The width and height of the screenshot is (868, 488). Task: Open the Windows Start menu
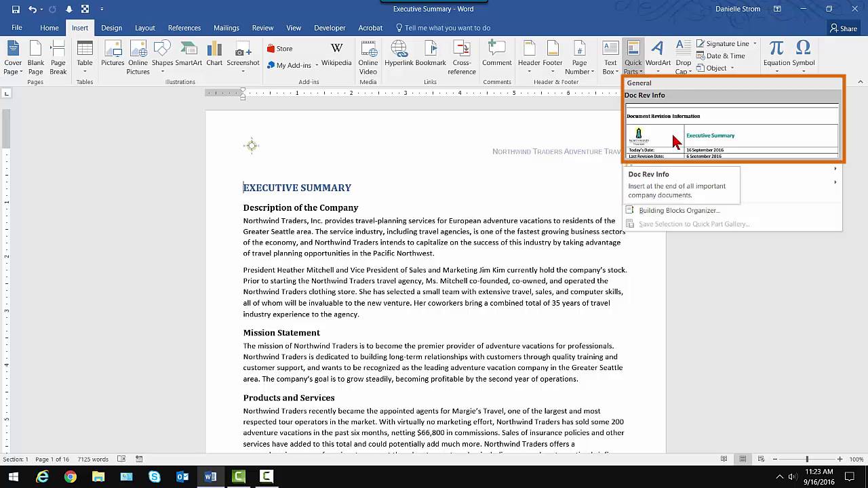[x=14, y=476]
